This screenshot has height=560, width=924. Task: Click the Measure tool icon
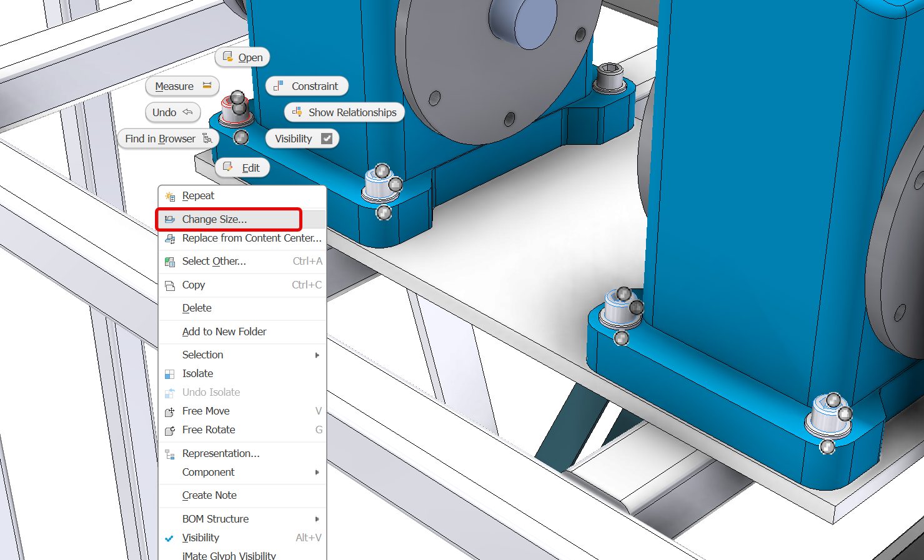click(x=208, y=86)
